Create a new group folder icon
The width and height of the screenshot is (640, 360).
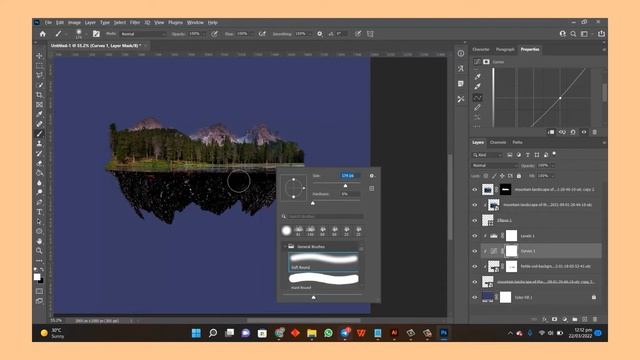coord(575,319)
